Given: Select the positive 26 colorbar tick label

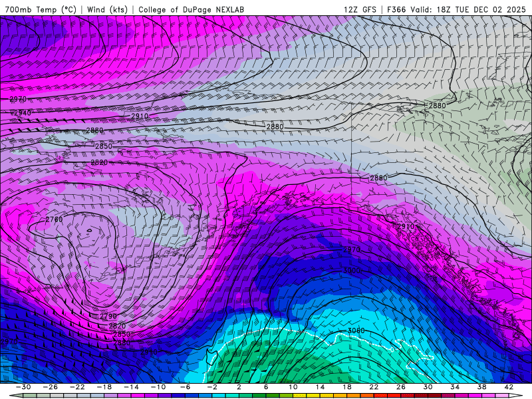Looking at the screenshot, I should [401, 387].
